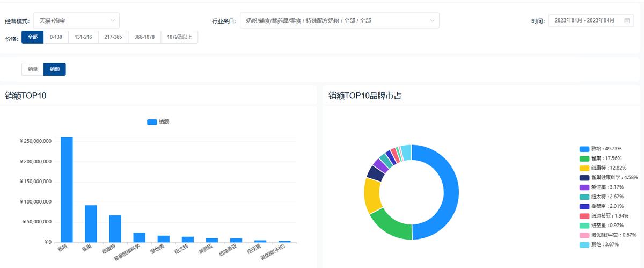Select the 366-1078 price range
The width and height of the screenshot is (644, 268).
point(144,37)
